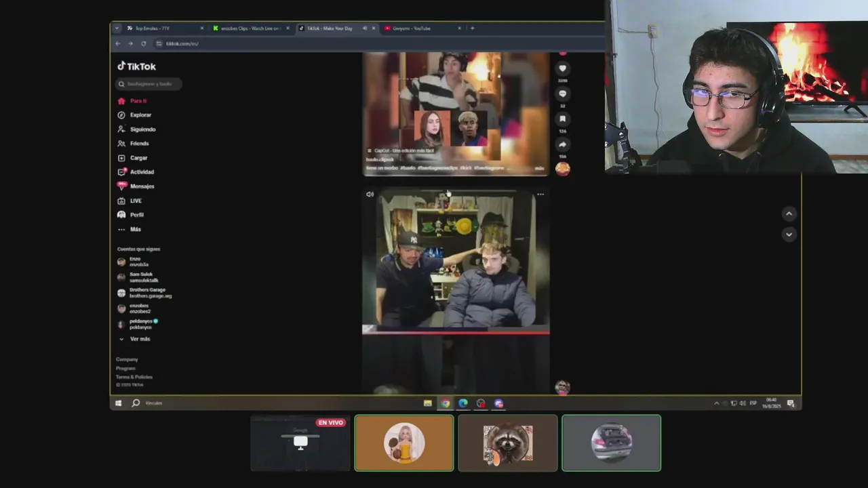Open comments on the top video
The image size is (868, 488).
562,94
